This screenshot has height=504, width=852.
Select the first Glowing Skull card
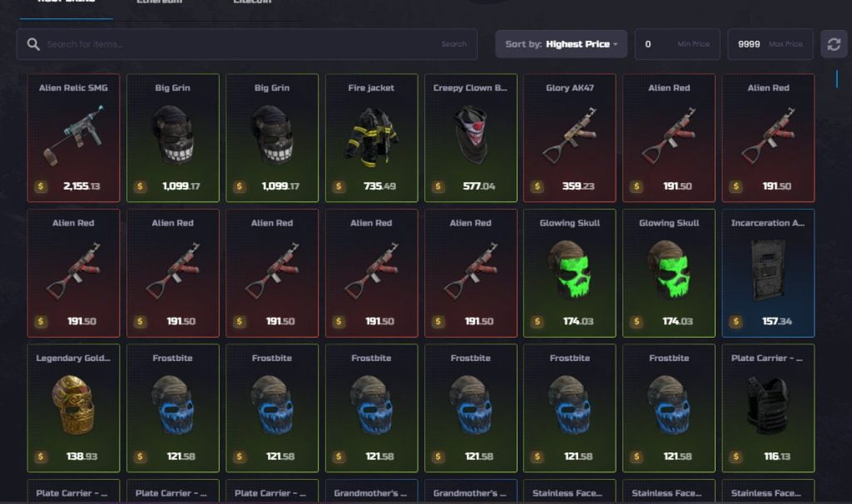569,273
